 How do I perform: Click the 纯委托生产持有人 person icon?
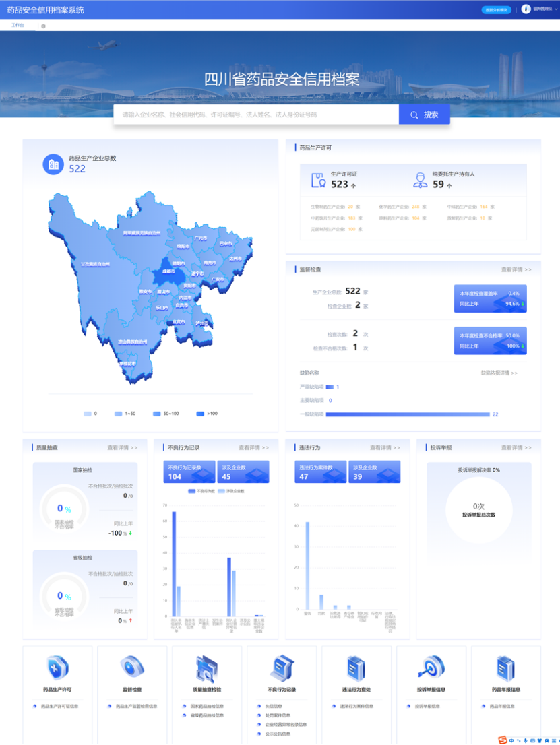pos(420,180)
